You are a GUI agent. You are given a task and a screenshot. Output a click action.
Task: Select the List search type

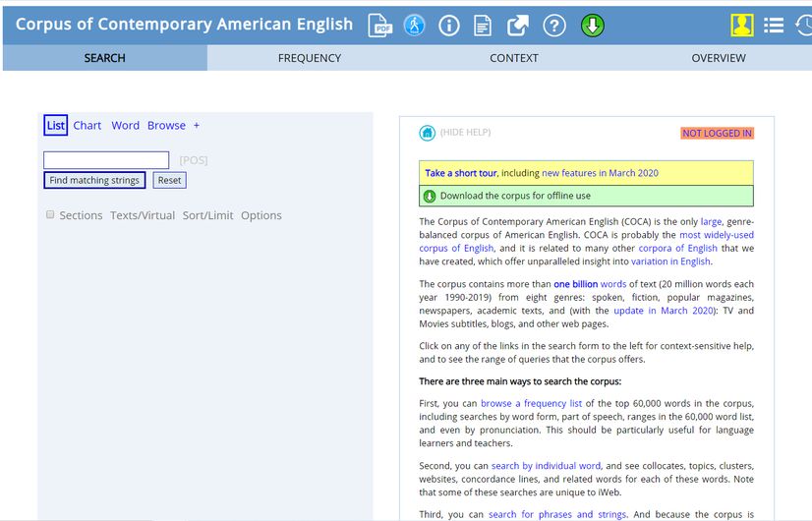coord(55,125)
